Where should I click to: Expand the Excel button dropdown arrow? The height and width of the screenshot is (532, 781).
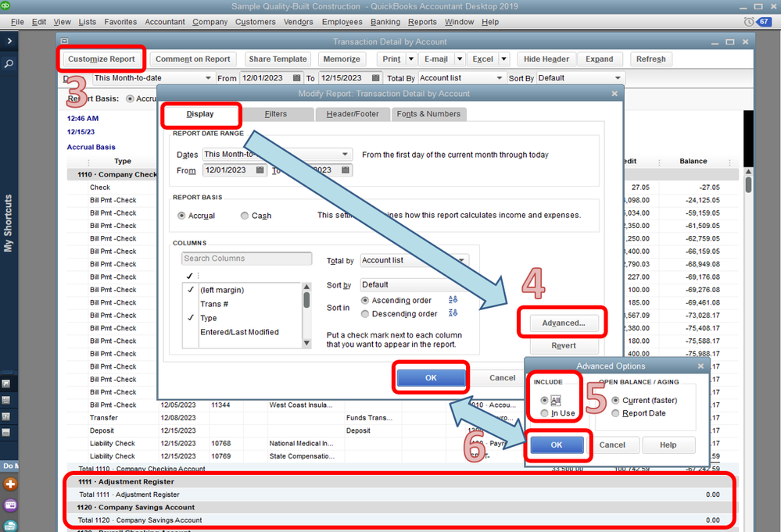504,59
